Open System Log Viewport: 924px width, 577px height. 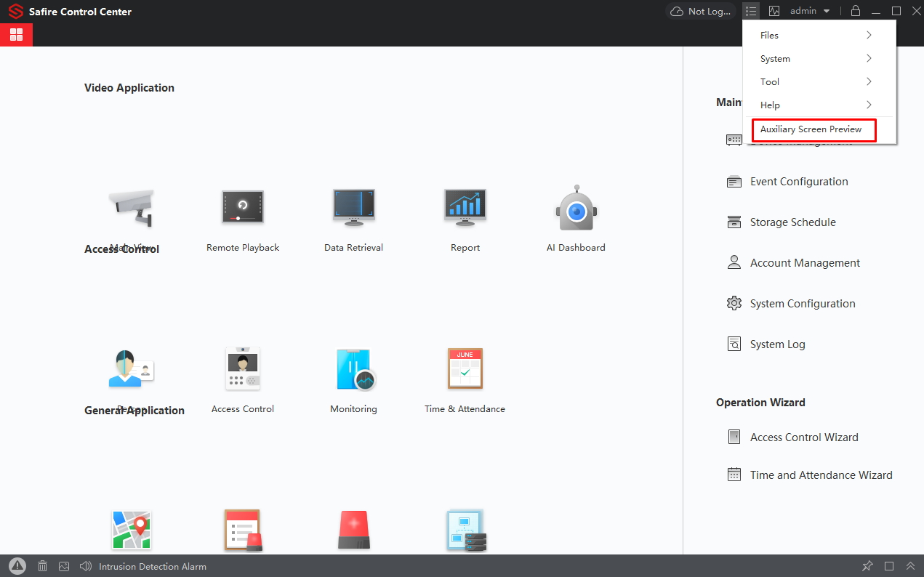(766, 344)
